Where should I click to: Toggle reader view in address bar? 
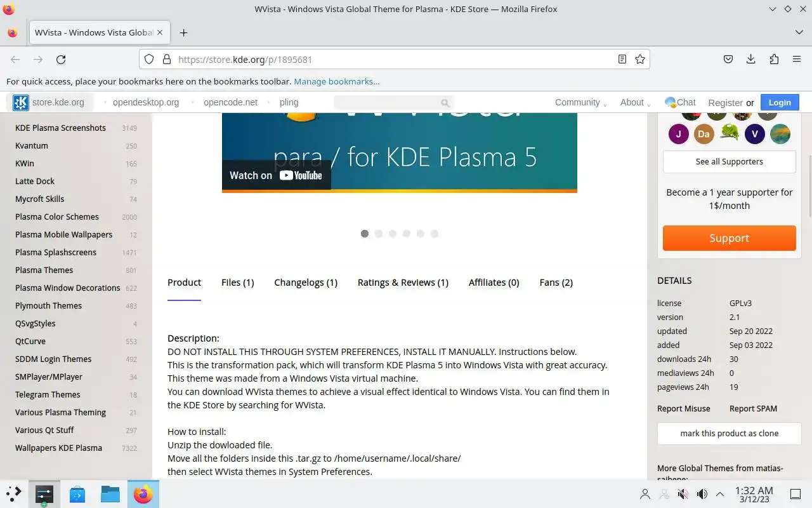(622, 59)
